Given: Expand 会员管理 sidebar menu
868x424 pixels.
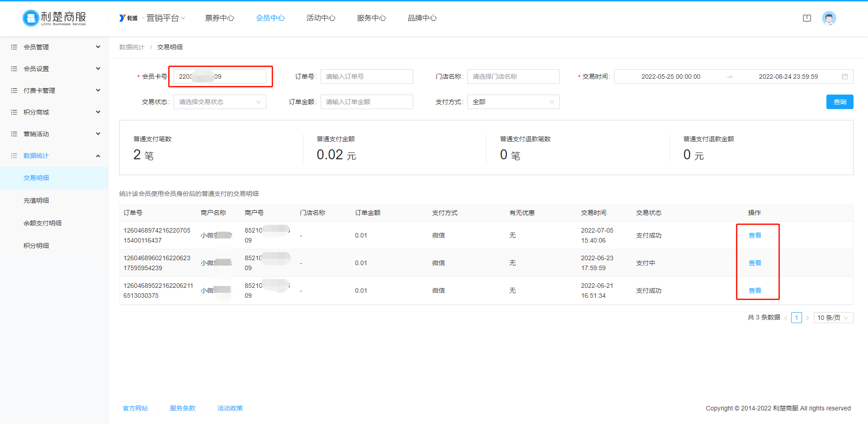Looking at the screenshot, I should click(98, 47).
